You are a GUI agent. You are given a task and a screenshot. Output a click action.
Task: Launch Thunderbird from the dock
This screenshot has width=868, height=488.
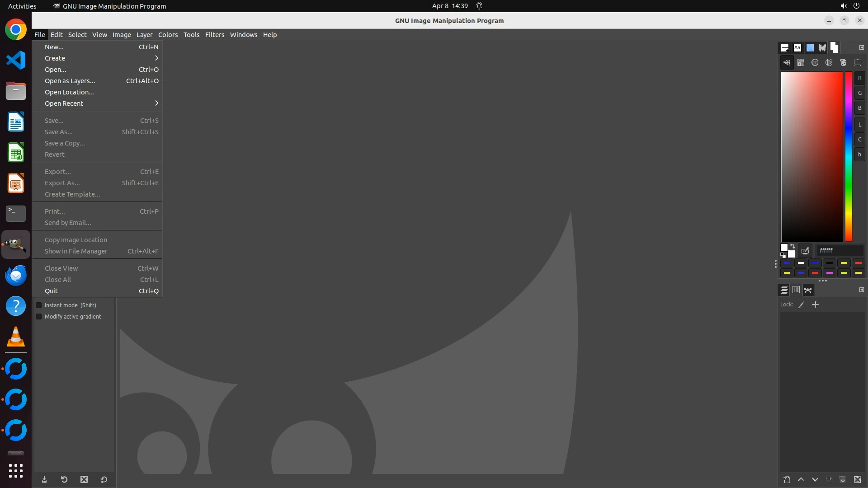tap(16, 275)
